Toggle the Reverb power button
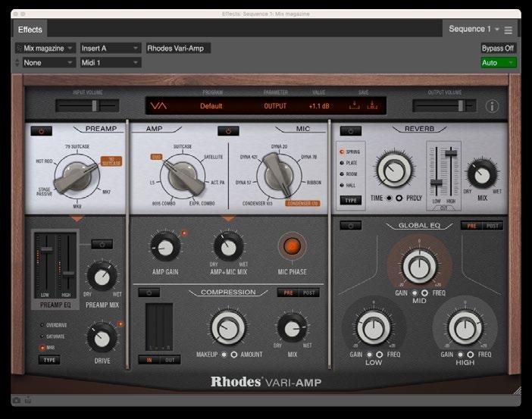Screen dimensions: 532x419 tap(350, 131)
